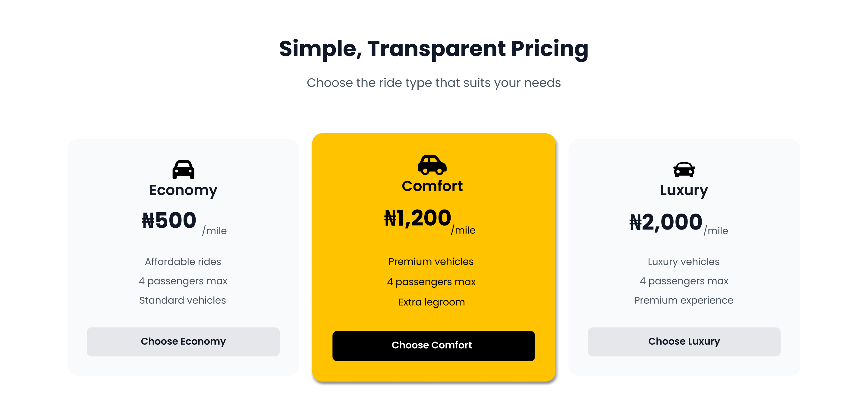The height and width of the screenshot is (418, 868).
Task: Click the Standard vehicles feature text
Action: pos(183,300)
